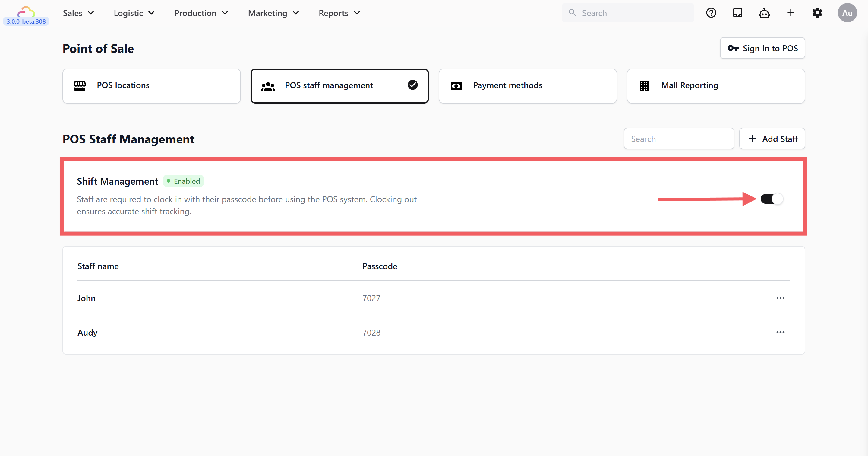Open the Au user avatar menu
Viewport: 868px width, 456px height.
point(847,13)
